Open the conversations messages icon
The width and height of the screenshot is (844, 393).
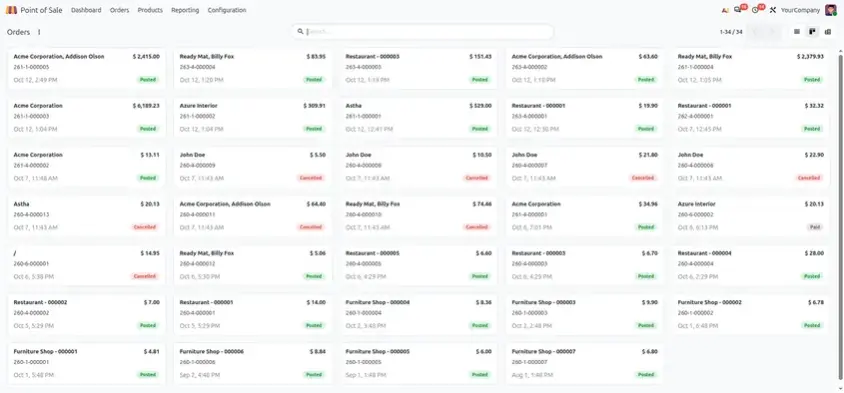pyautogui.click(x=738, y=10)
